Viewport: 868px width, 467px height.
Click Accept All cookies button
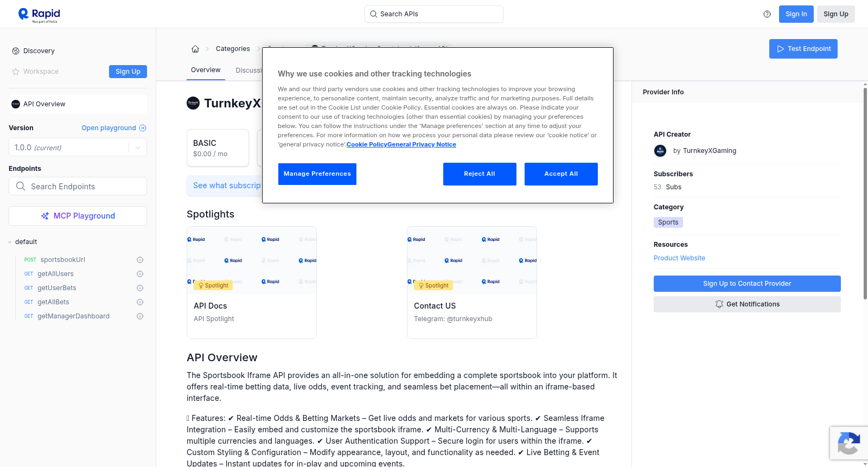[561, 174]
